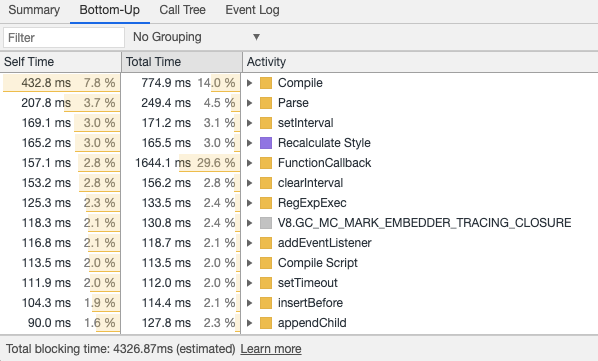The width and height of the screenshot is (598, 361).
Task: Click the Total blocking time status text
Action: (x=121, y=349)
